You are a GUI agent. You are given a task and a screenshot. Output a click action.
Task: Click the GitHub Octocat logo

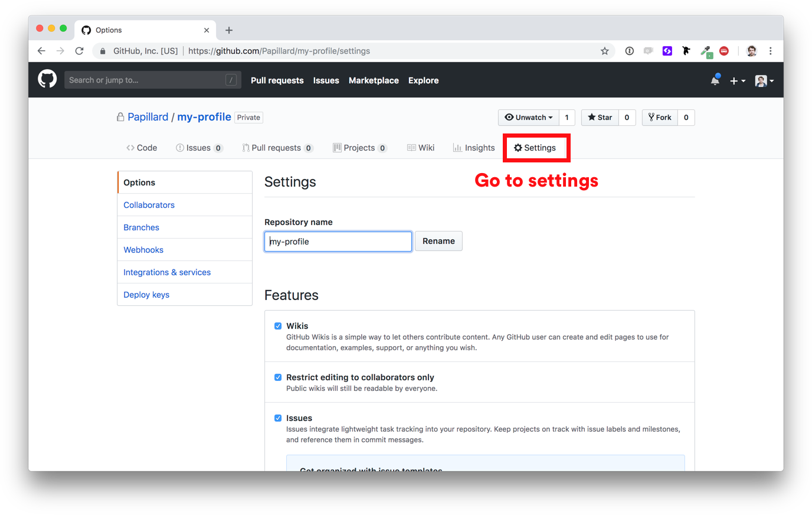[x=47, y=79]
